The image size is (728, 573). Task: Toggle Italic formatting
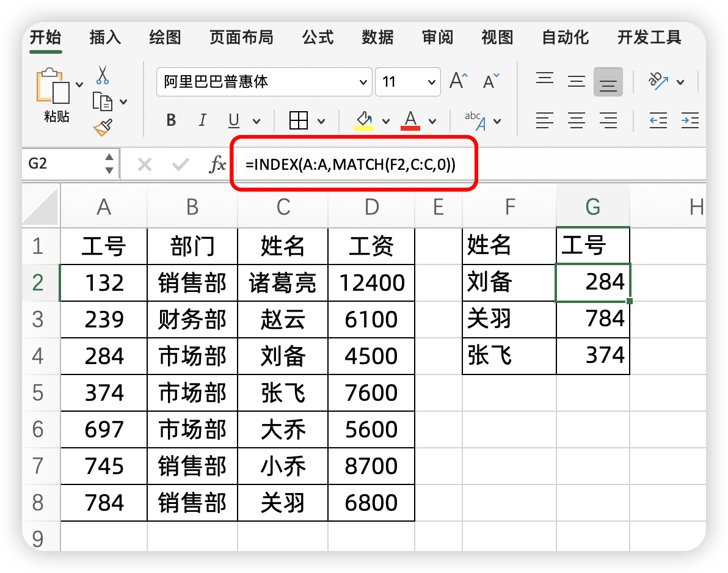tap(202, 121)
